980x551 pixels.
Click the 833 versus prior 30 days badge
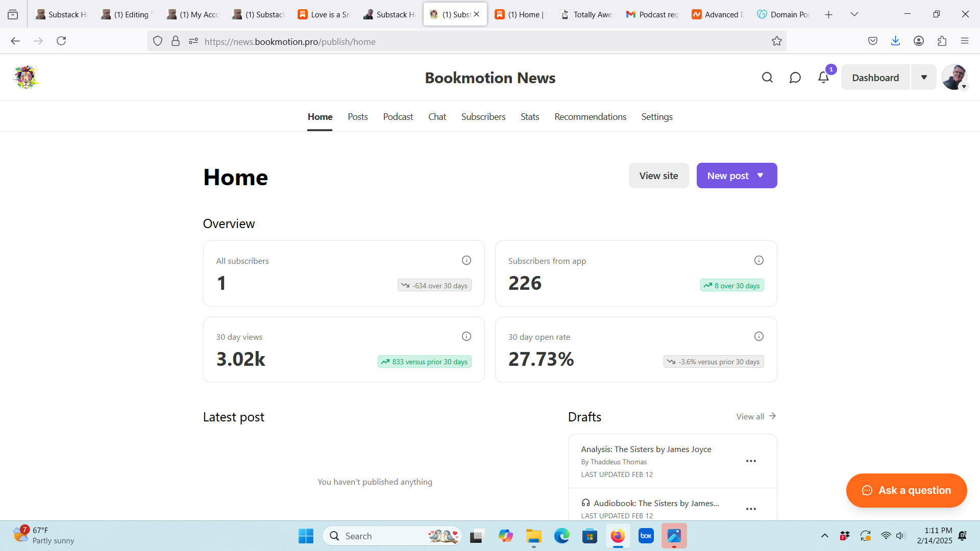425,362
